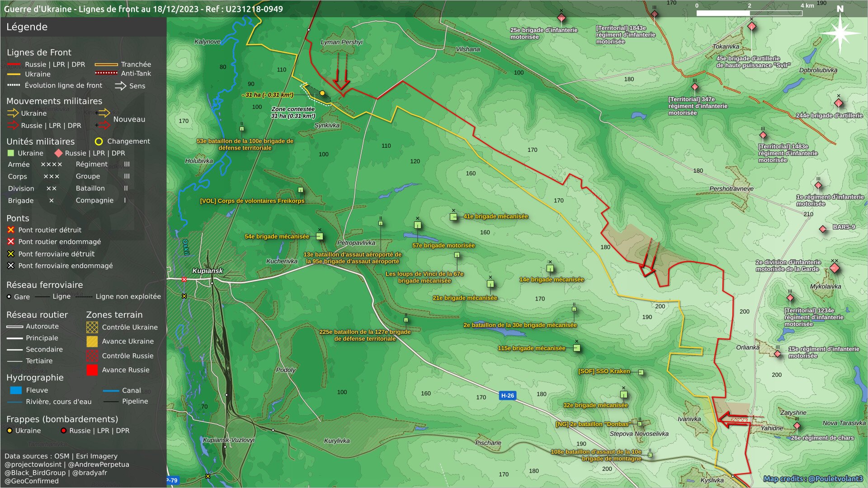Select the 2e division d'infanterie motorisée marker
The width and height of the screenshot is (868, 488).
point(835,268)
